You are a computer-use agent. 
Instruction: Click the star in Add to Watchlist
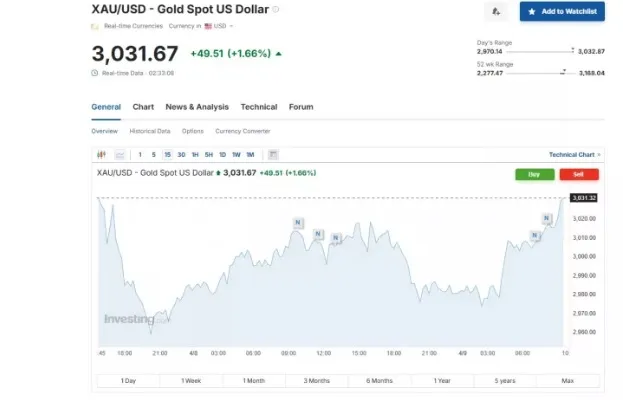[531, 11]
